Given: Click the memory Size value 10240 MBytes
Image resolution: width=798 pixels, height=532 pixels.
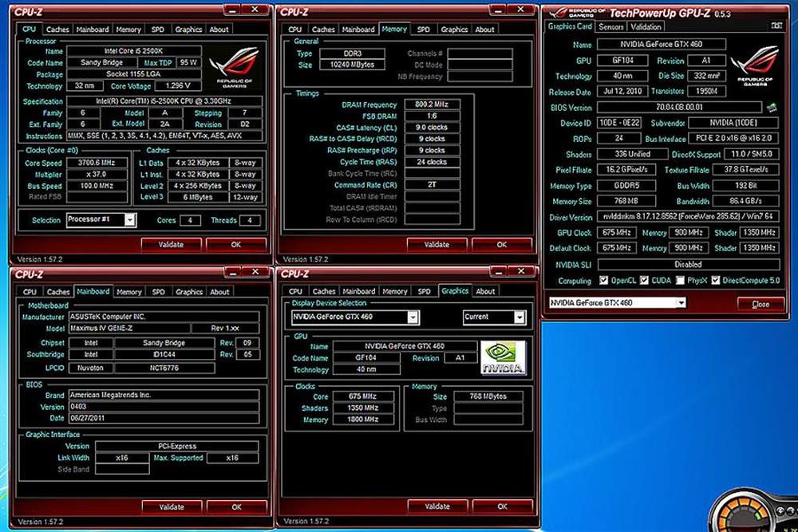Looking at the screenshot, I should (352, 65).
